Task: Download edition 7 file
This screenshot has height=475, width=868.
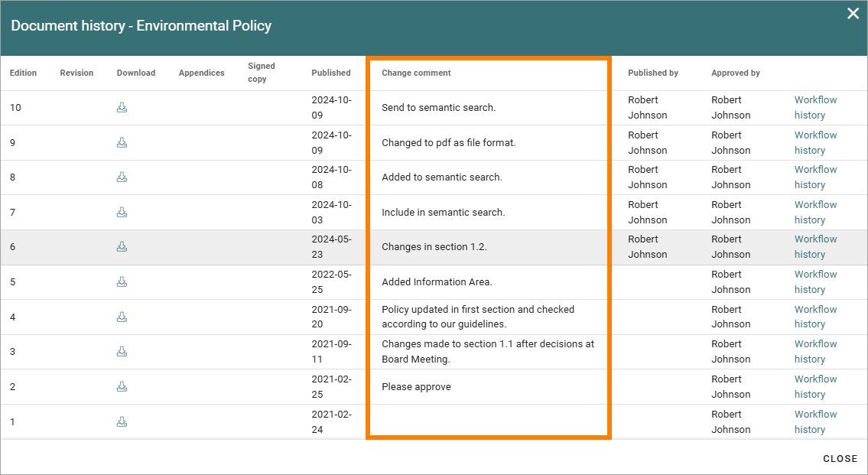Action: tap(122, 213)
